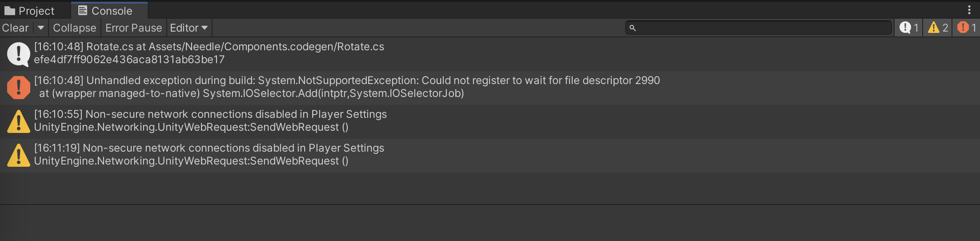Click the info icon of Rotate.cs log
This screenshot has height=241, width=980.
click(18, 54)
